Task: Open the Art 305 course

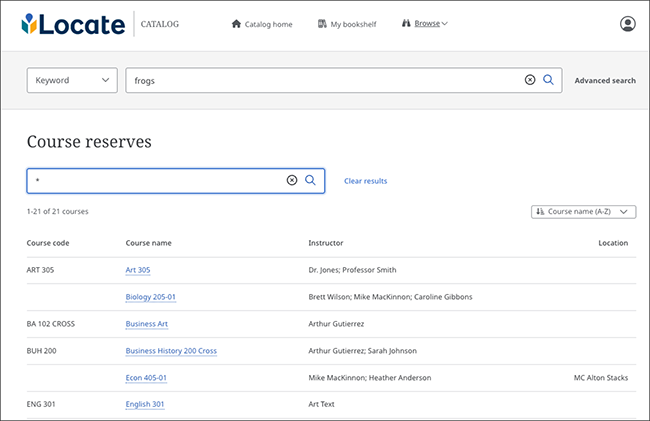Action: (138, 270)
